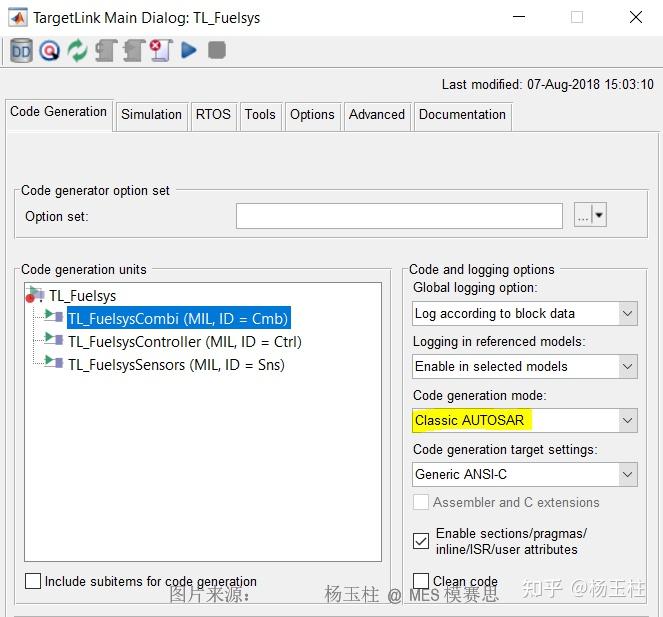663x617 pixels.
Task: Click the first gray scroll build icon
Action: pyautogui.click(x=106, y=51)
